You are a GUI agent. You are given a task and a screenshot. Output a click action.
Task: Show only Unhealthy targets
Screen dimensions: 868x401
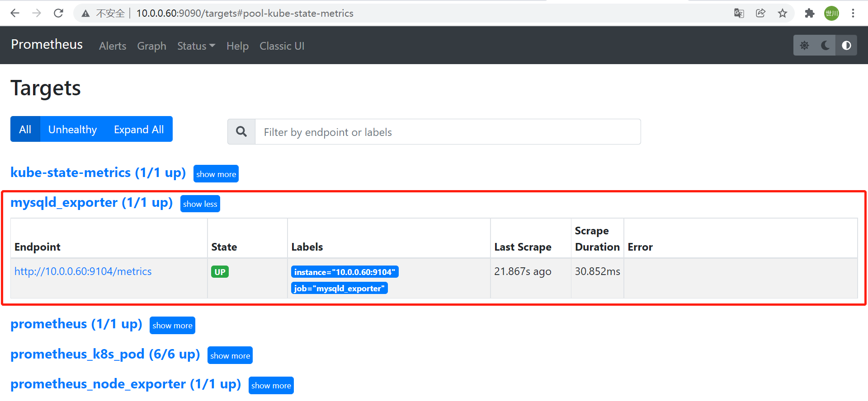[72, 129]
